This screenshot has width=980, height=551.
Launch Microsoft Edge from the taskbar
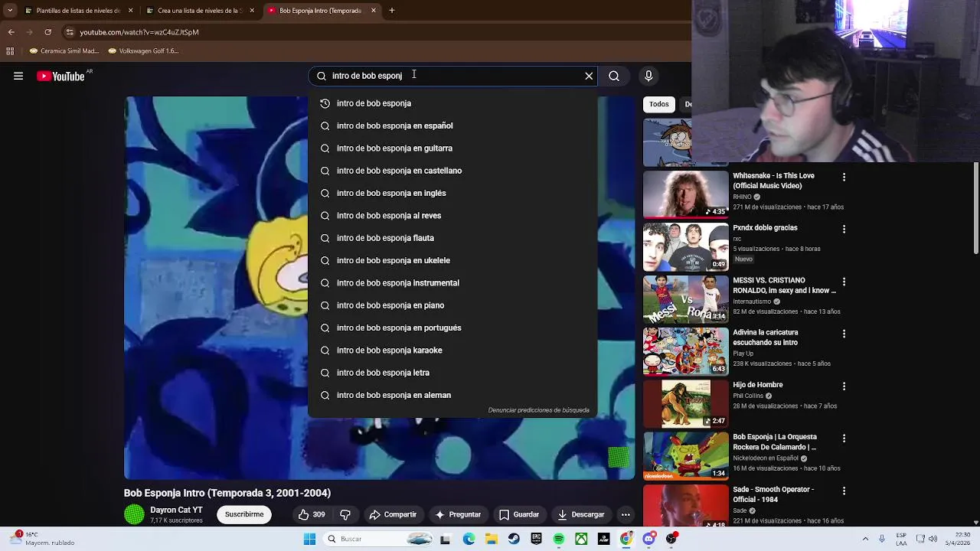(x=469, y=539)
